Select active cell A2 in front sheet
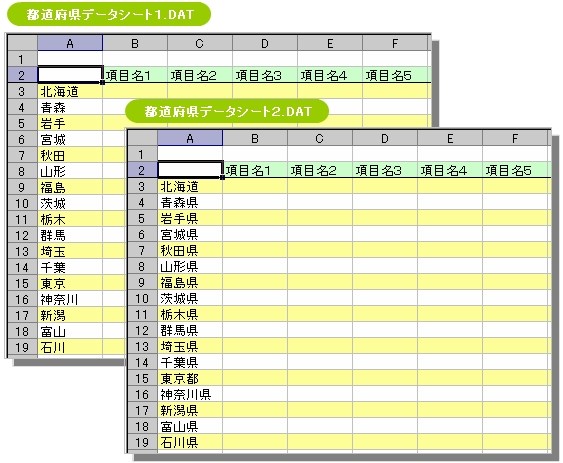This screenshot has height=463, width=563. point(190,170)
